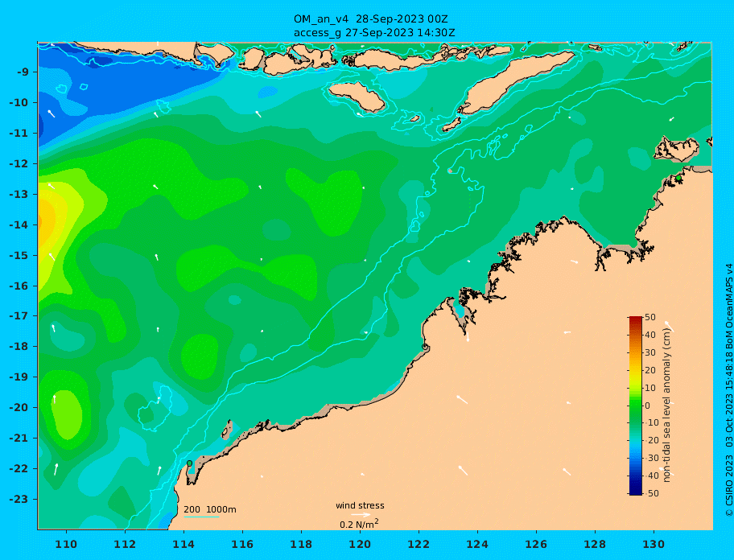Click the longitude label 128
734x560 pixels.
click(595, 544)
